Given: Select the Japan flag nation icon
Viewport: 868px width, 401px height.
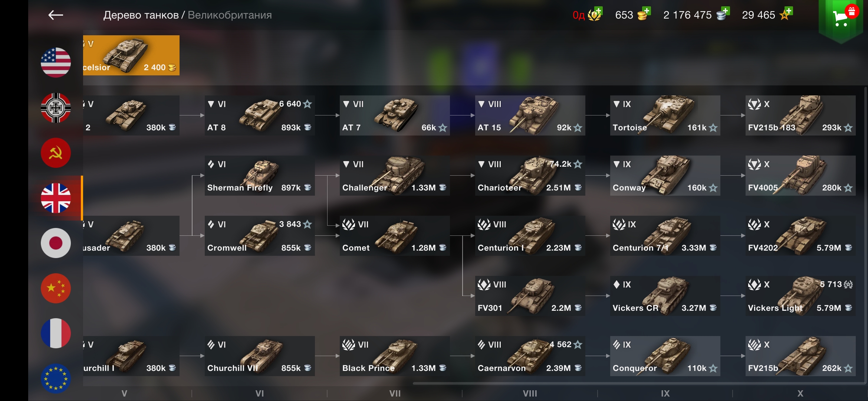Looking at the screenshot, I should tap(56, 243).
